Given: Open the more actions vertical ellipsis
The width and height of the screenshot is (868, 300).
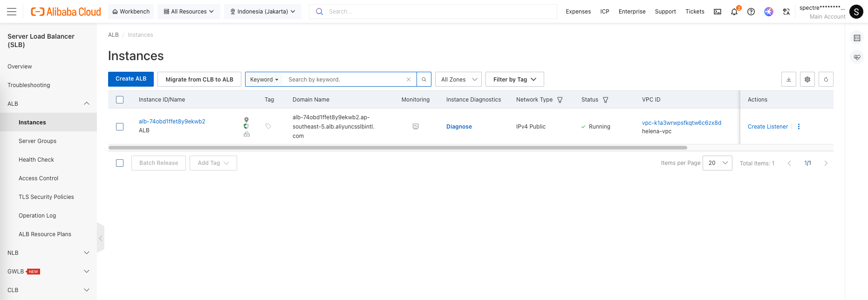Looking at the screenshot, I should coord(799,127).
